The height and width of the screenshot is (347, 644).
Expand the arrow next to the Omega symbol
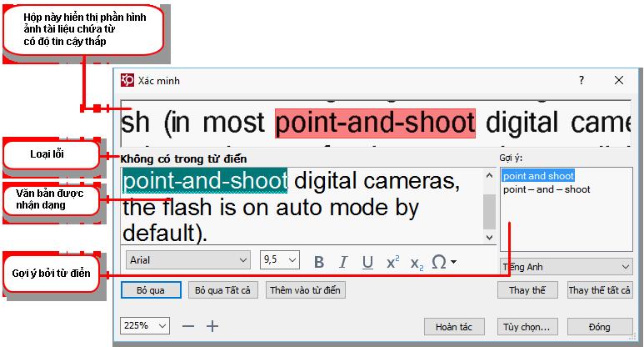click(453, 262)
